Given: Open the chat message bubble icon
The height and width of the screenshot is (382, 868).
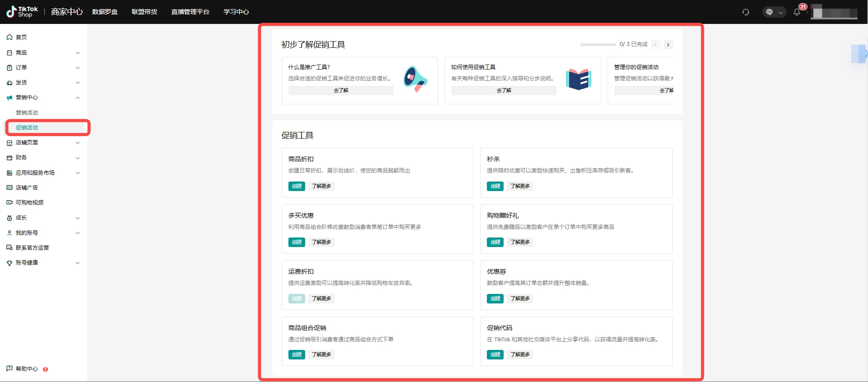Looking at the screenshot, I should (769, 12).
